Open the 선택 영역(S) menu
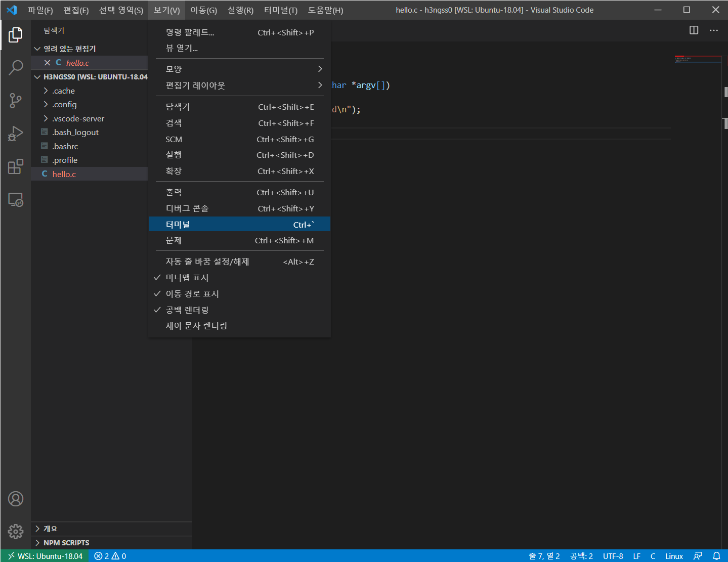The height and width of the screenshot is (562, 728). tap(121, 10)
